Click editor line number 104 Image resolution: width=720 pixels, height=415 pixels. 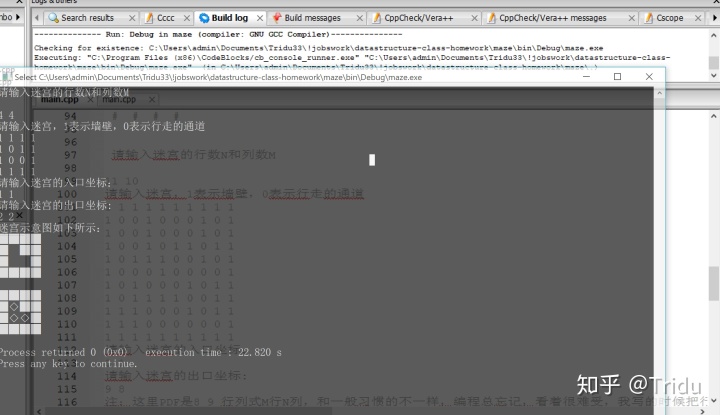click(x=67, y=246)
